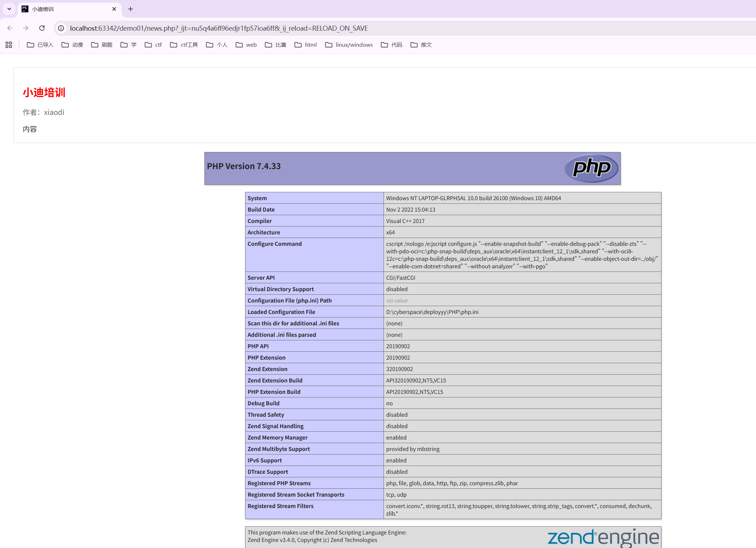The image size is (756, 548).
Task: Click the forward navigation arrow
Action: click(x=26, y=28)
